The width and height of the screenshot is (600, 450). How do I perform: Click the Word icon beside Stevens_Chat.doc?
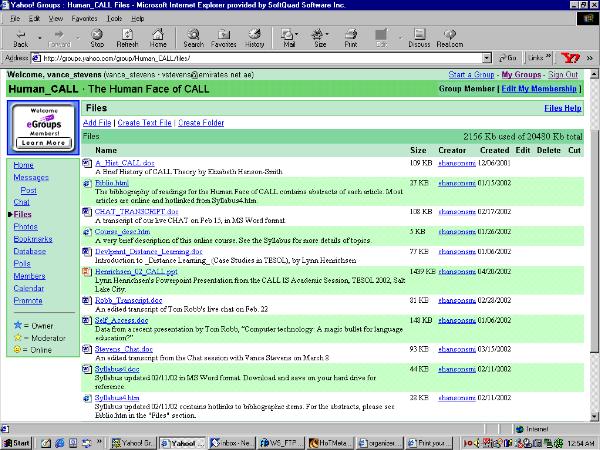coord(87,349)
